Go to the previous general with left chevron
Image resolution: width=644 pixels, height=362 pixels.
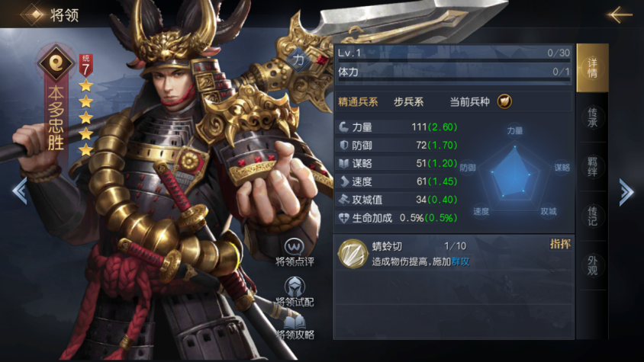20,191
